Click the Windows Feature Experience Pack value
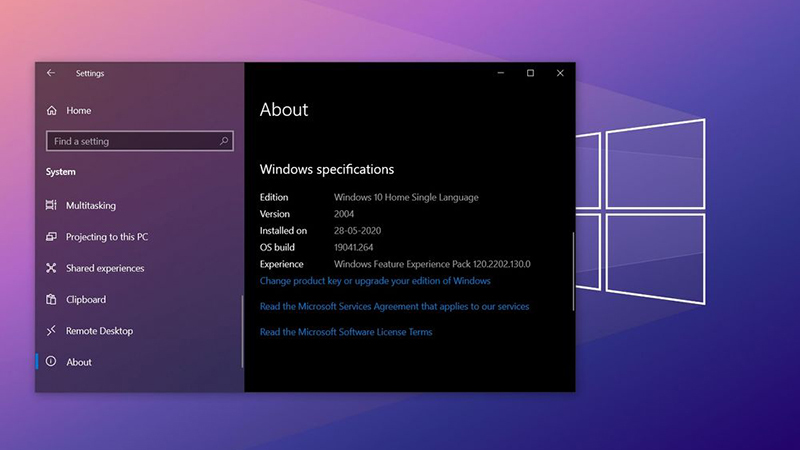 pos(432,264)
